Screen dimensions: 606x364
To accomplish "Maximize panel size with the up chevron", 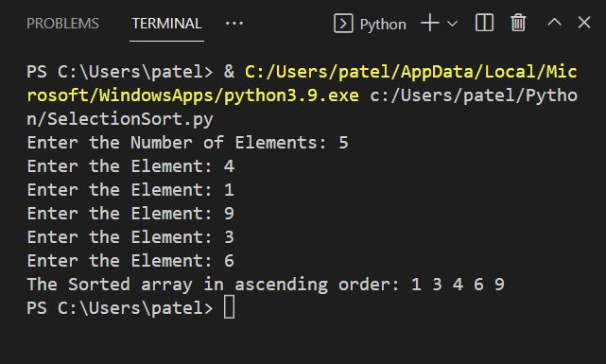I will (555, 22).
